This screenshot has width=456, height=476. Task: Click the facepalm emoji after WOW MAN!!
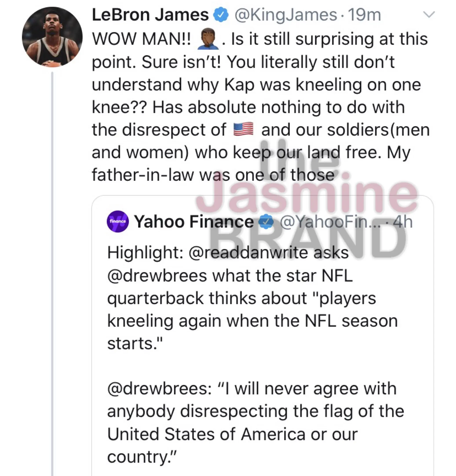(x=208, y=39)
